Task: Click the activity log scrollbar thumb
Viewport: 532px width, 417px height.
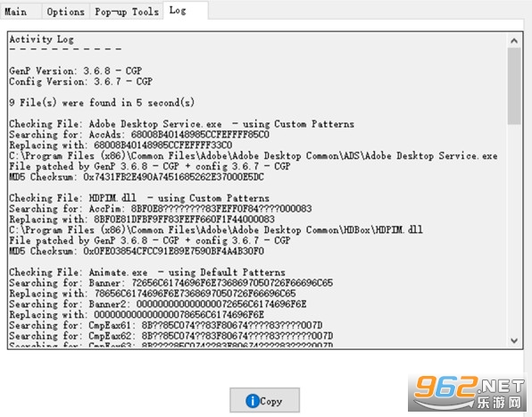Action: coord(514,86)
